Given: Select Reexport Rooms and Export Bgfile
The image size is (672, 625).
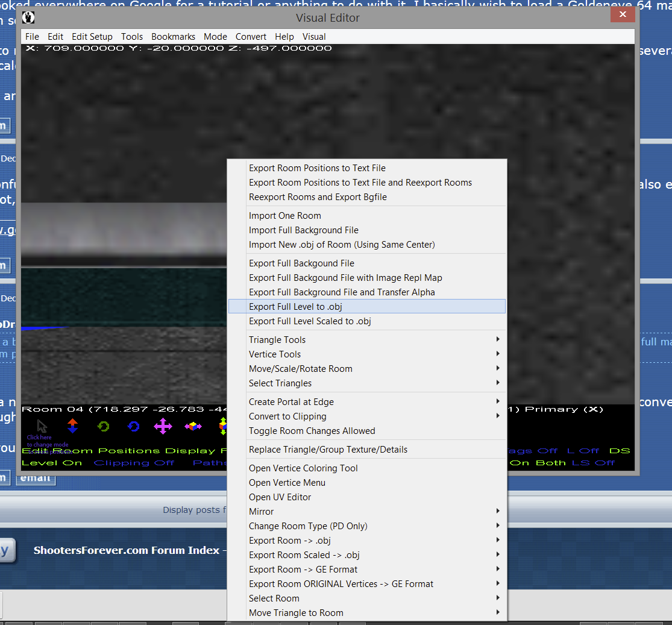Looking at the screenshot, I should click(x=367, y=197).
